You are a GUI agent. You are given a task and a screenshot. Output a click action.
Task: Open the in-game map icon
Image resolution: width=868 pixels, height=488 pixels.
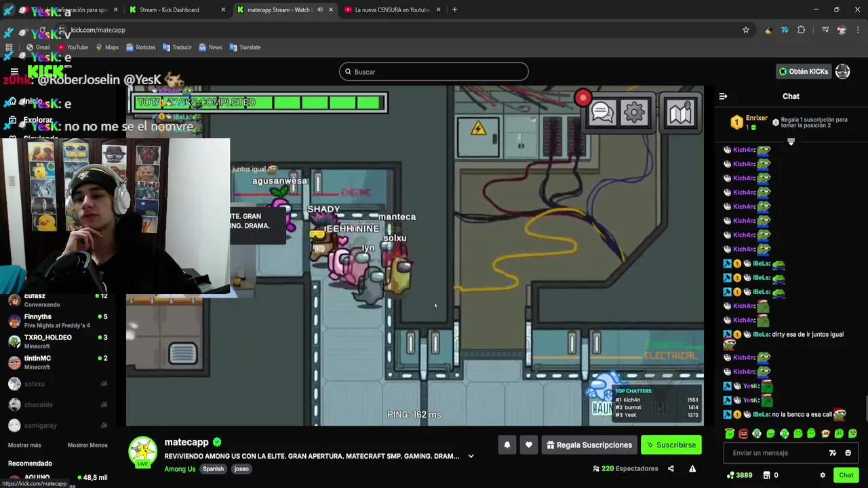click(x=679, y=114)
